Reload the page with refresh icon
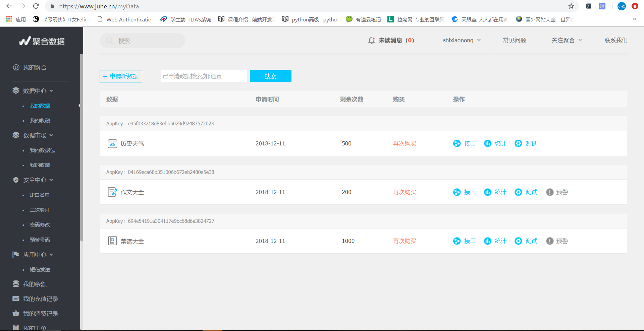 36,6
